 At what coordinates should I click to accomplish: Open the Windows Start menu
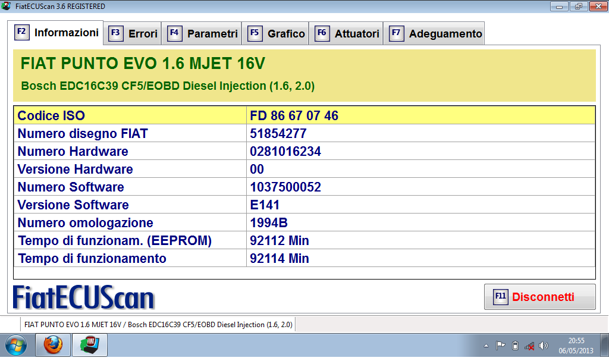pyautogui.click(x=16, y=345)
